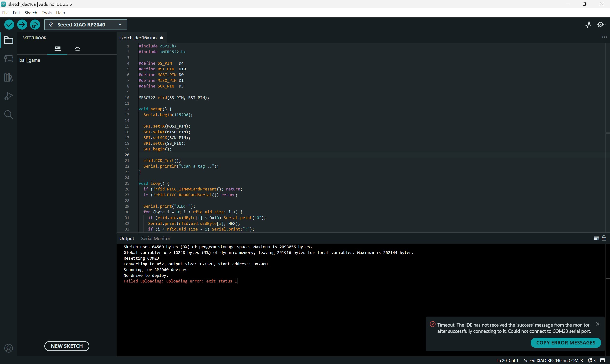This screenshot has height=364, width=610.
Task: Click the NEW SKETCH button
Action: 67,346
